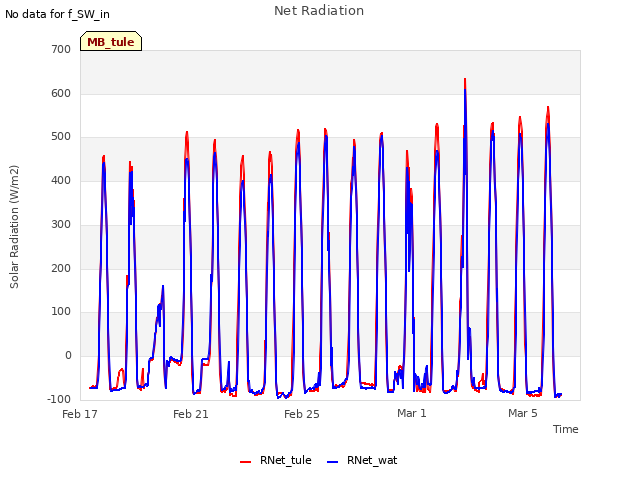Screen dimensions: 640x480
Task: Click the 300 y-axis tick label
Action: coord(61,224)
